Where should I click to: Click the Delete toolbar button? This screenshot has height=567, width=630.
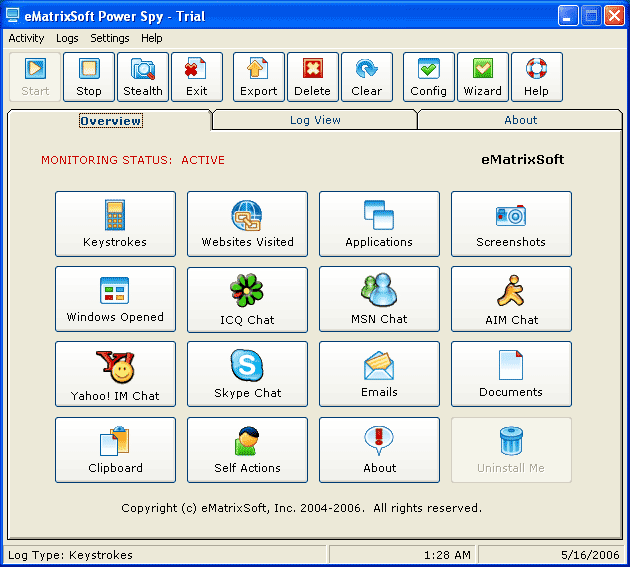coord(312,77)
